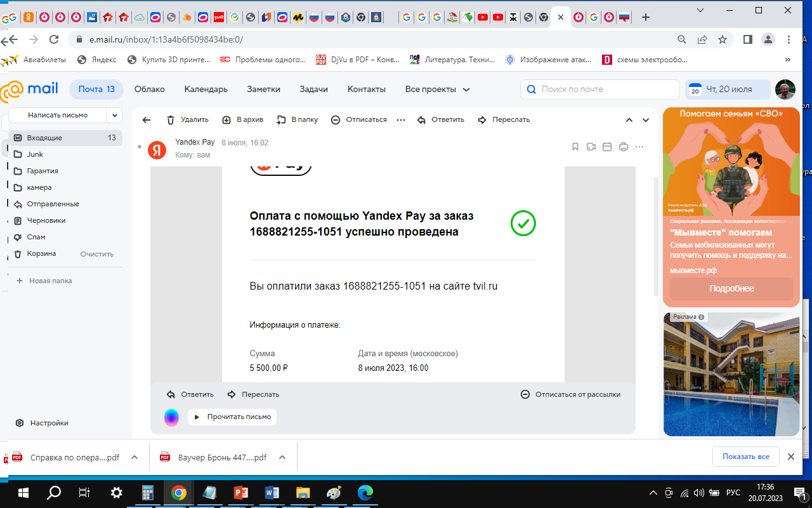Open the Контакты tab
Viewport: 812px width, 508px height.
pos(367,90)
